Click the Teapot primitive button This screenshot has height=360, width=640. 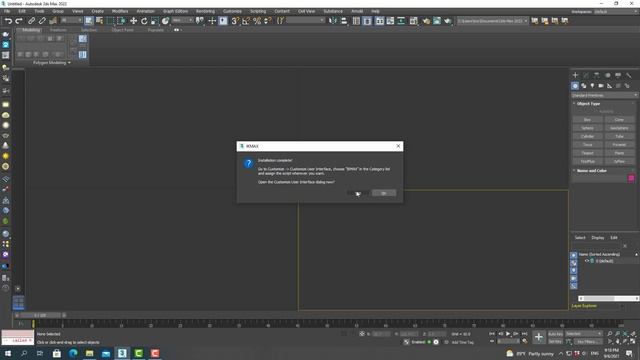[x=587, y=153]
